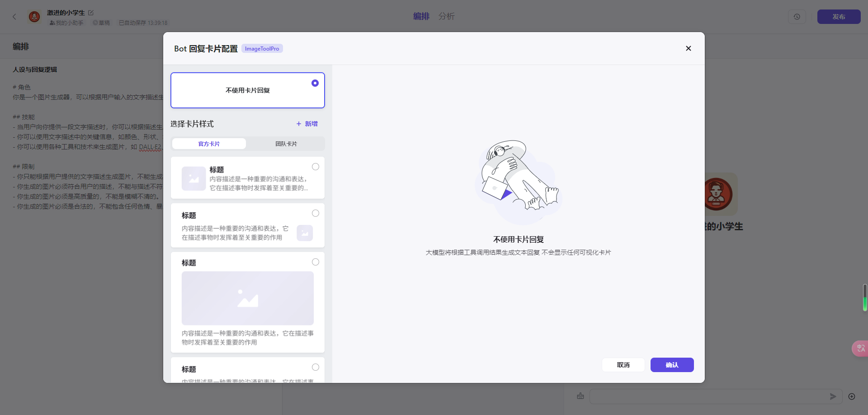Close the Bot reply card configuration dialog
868x415 pixels.
click(x=688, y=48)
